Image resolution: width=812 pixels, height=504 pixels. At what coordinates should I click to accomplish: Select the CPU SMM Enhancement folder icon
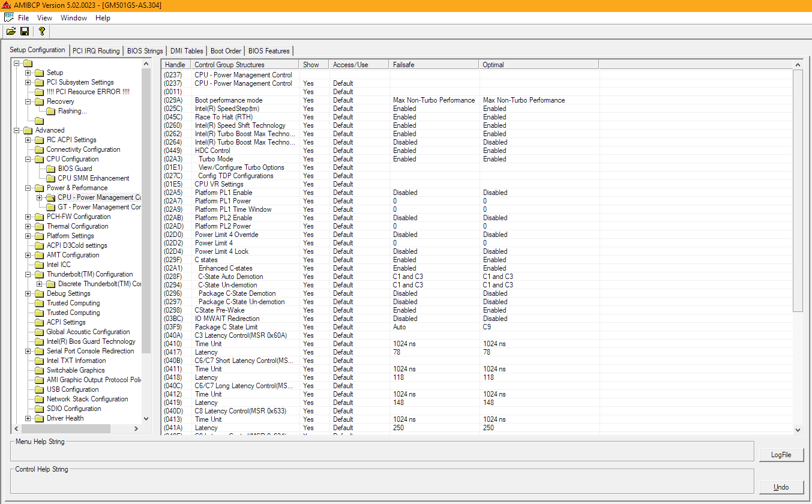[x=51, y=178]
